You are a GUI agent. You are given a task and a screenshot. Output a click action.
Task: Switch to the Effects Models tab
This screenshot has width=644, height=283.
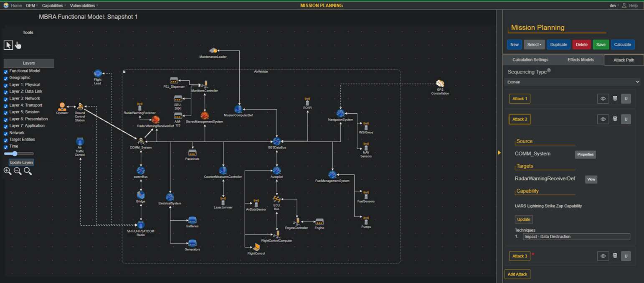tap(580, 60)
